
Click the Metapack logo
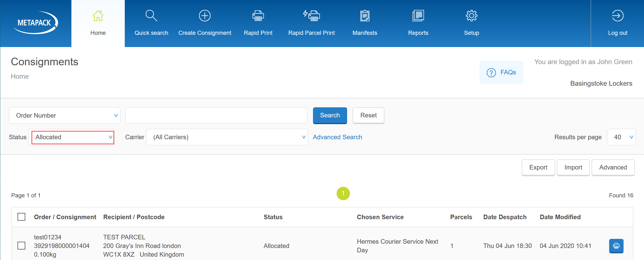(x=36, y=23)
